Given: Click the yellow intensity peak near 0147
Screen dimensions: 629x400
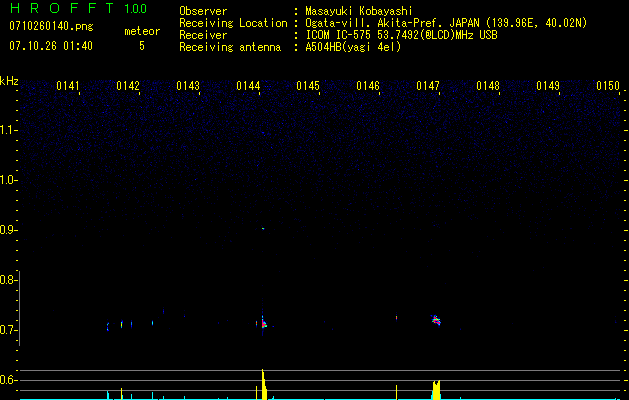Looking at the screenshot, I should tap(436, 390).
